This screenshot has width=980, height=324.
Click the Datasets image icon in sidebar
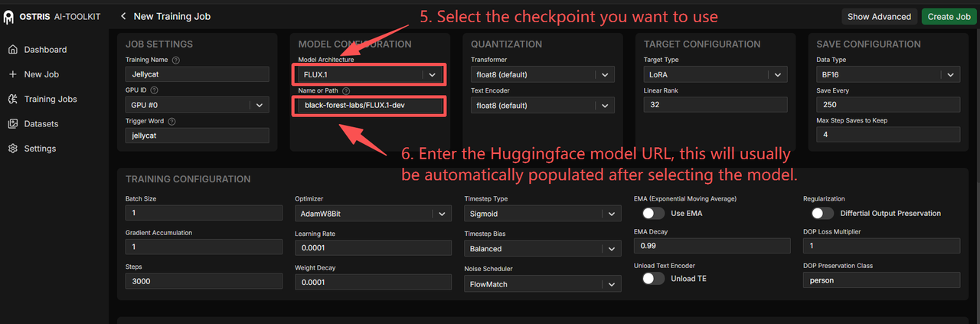[12, 124]
